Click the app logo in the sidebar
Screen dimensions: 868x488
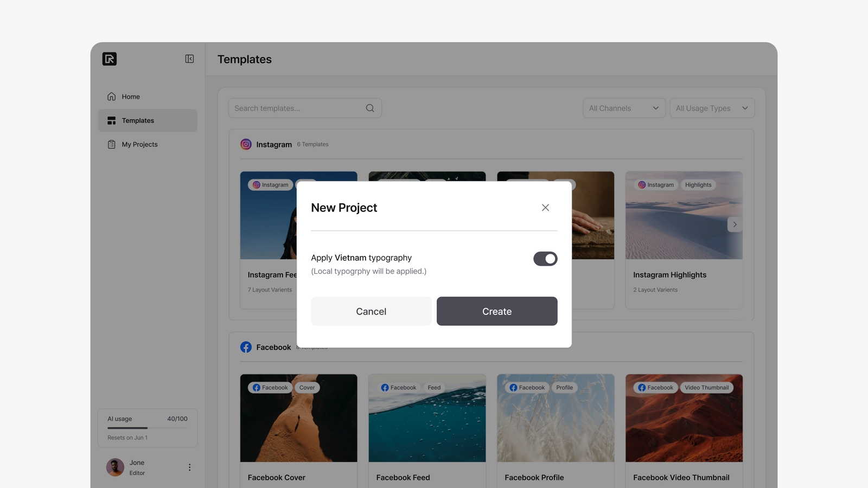[110, 59]
